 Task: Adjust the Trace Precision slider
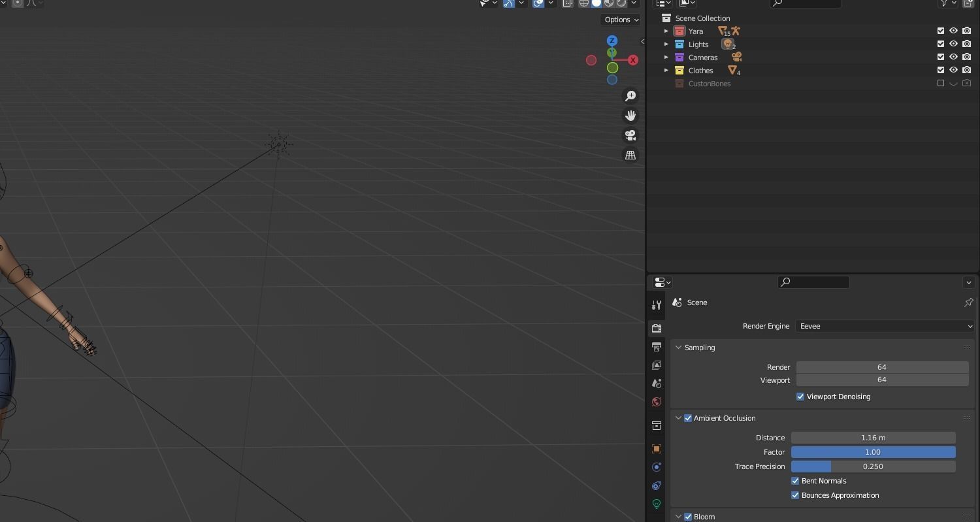tap(873, 466)
